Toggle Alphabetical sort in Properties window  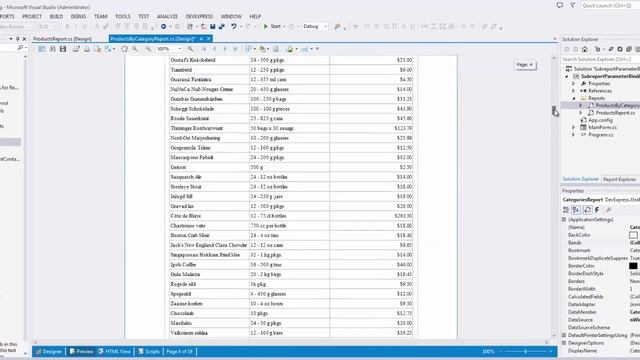pos(576,210)
